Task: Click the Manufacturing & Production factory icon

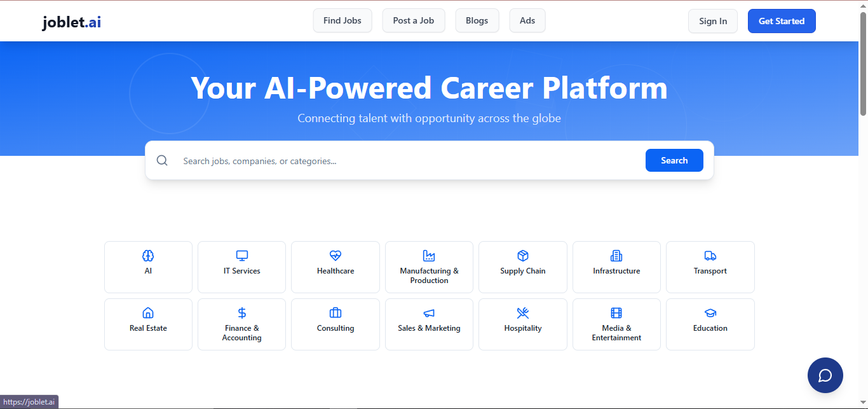Action: (x=429, y=256)
